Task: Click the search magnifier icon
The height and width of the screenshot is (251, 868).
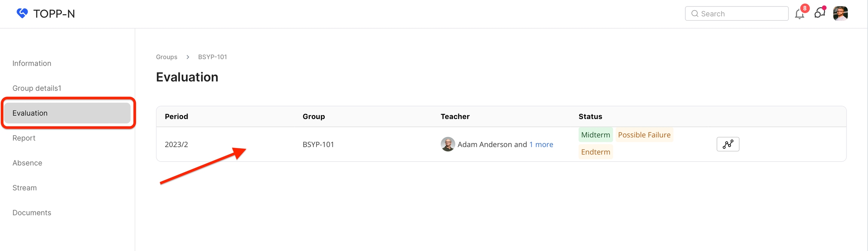Action: click(x=695, y=14)
